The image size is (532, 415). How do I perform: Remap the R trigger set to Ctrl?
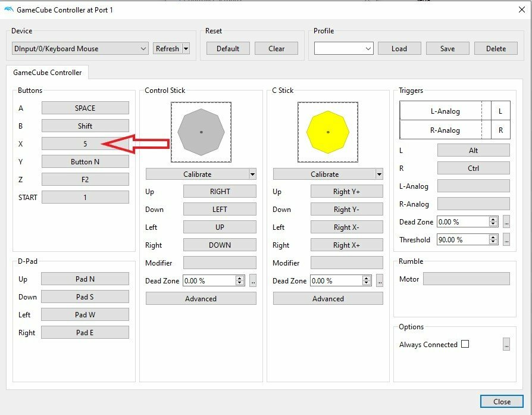(474, 168)
